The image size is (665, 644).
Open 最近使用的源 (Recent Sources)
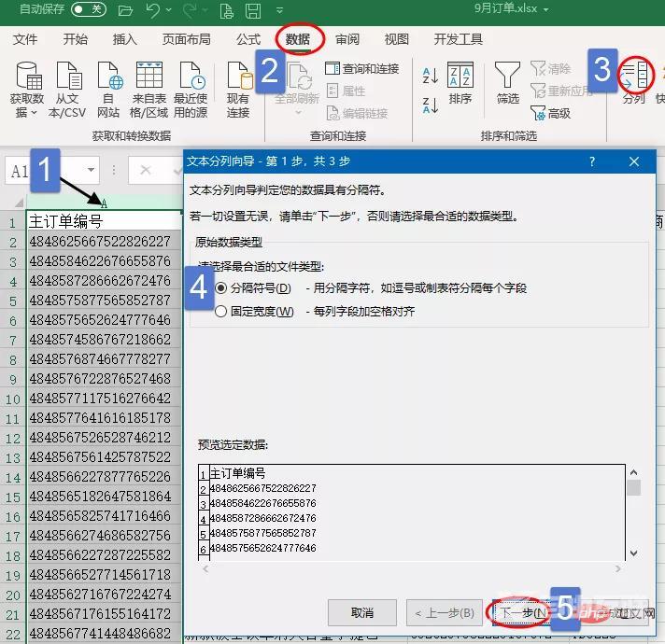[191, 91]
